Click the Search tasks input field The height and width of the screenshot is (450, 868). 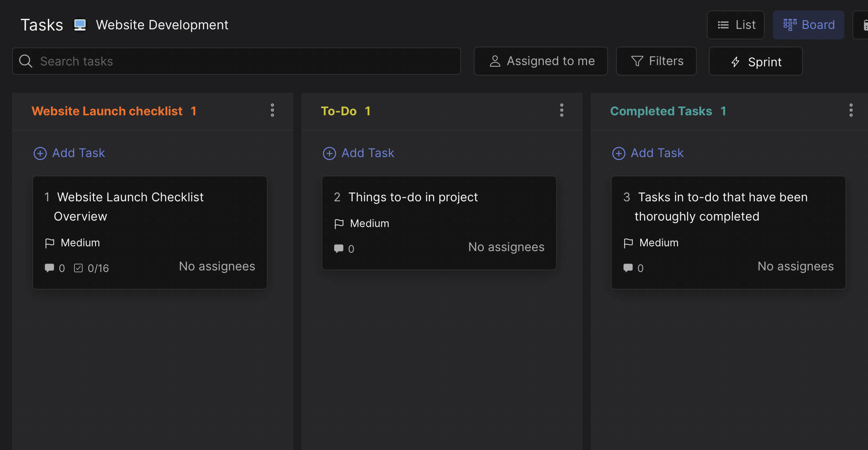(x=236, y=61)
